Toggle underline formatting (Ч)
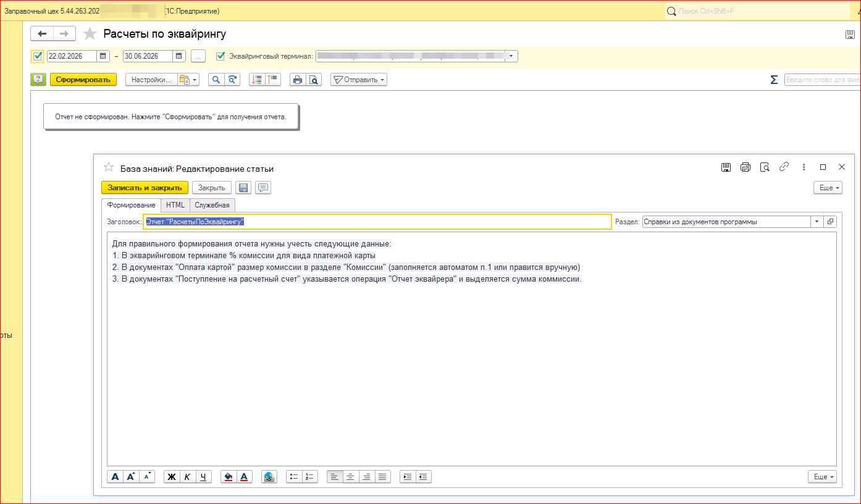Image resolution: width=861 pixels, height=504 pixels. pos(203,477)
